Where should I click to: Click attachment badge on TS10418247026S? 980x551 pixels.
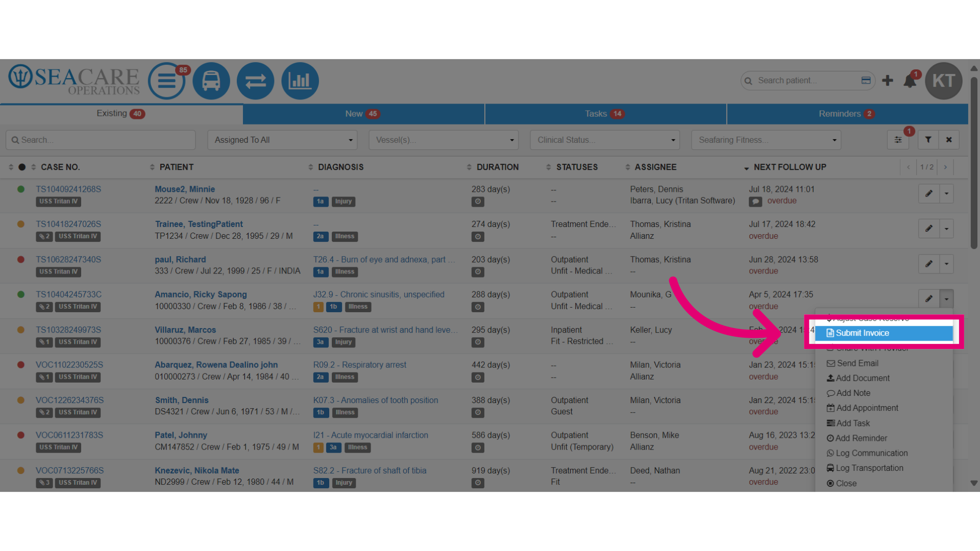tap(44, 236)
